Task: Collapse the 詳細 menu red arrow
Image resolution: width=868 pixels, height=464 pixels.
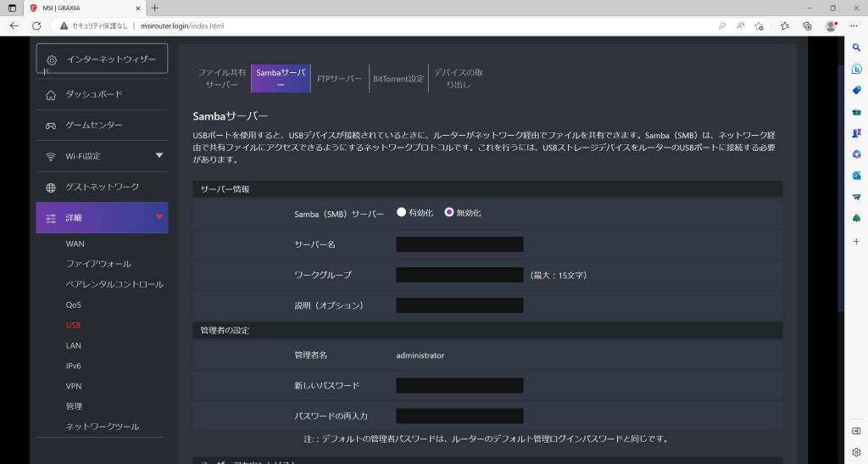Action: click(x=159, y=217)
